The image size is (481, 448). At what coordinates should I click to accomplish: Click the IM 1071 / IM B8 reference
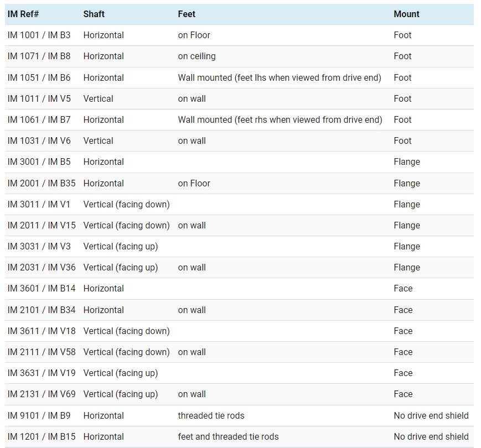click(x=39, y=56)
